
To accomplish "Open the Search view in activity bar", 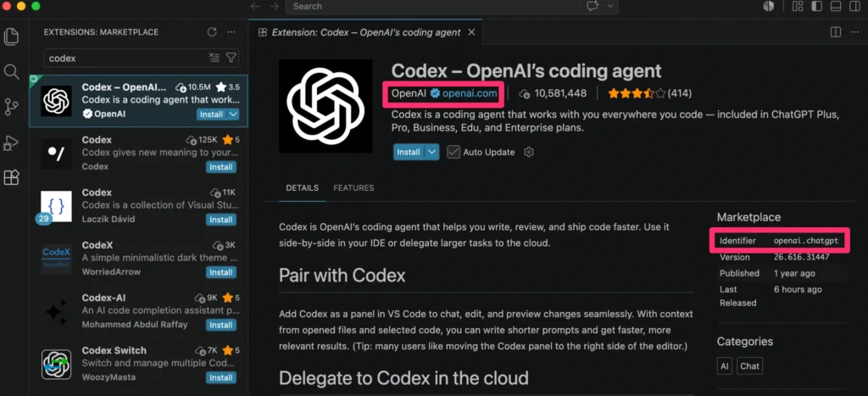I will [x=11, y=71].
